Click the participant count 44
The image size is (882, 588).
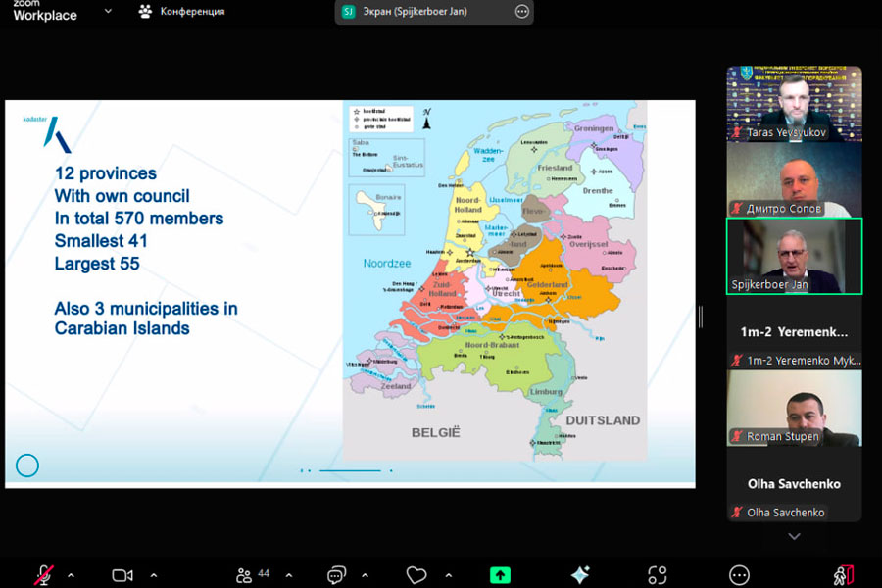[264, 573]
